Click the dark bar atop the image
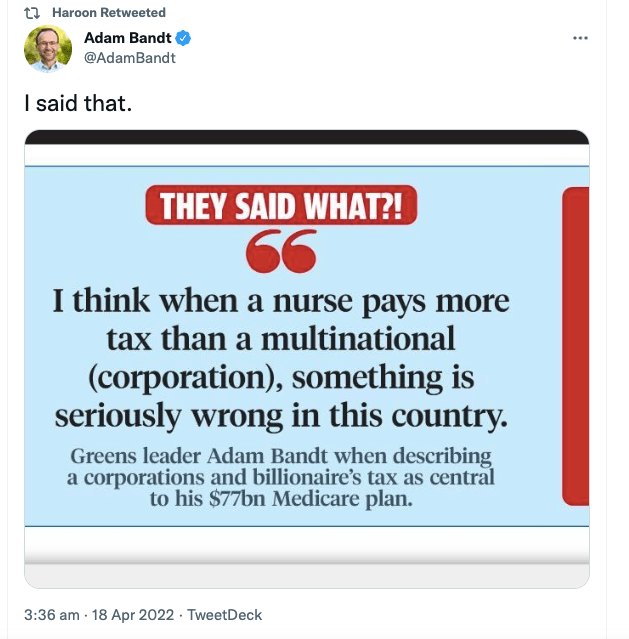629x639 pixels. (306, 138)
